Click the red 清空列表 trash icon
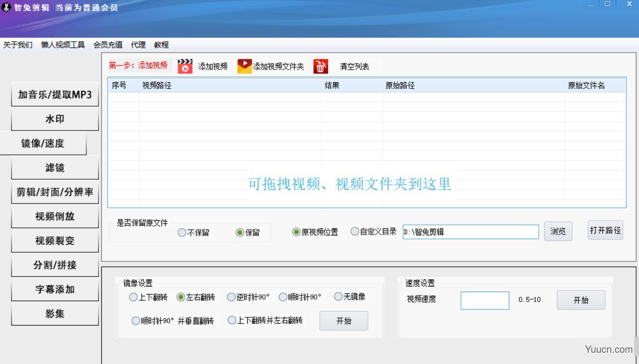This screenshot has width=639, height=364. coord(321,66)
